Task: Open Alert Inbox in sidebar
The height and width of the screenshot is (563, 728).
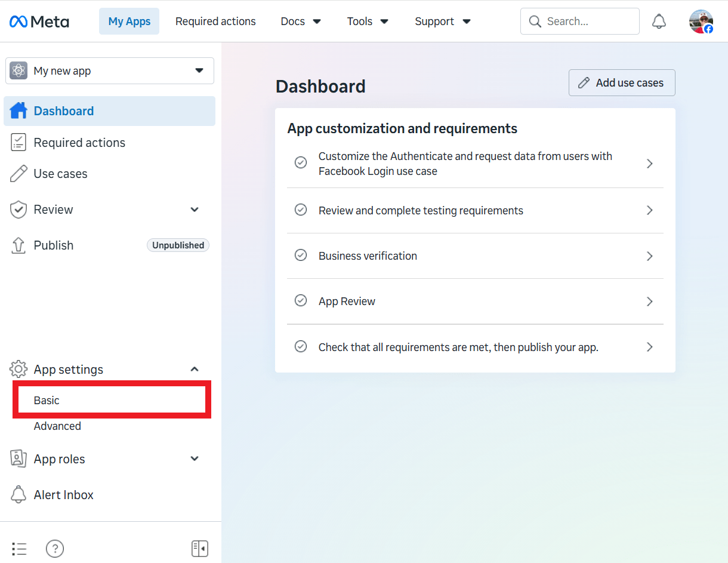Action: coord(110,495)
